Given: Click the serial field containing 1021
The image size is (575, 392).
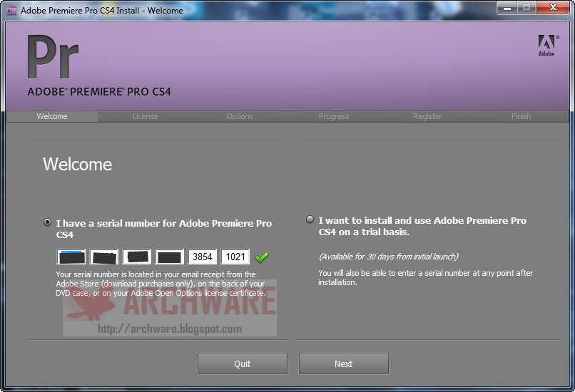Looking at the screenshot, I should [x=235, y=257].
